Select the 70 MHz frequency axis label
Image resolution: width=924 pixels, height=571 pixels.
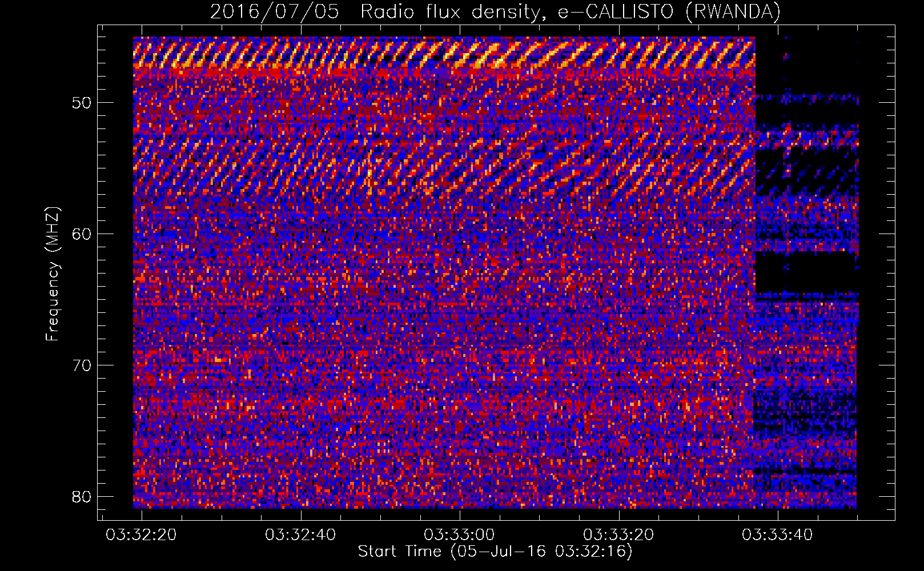pos(82,366)
